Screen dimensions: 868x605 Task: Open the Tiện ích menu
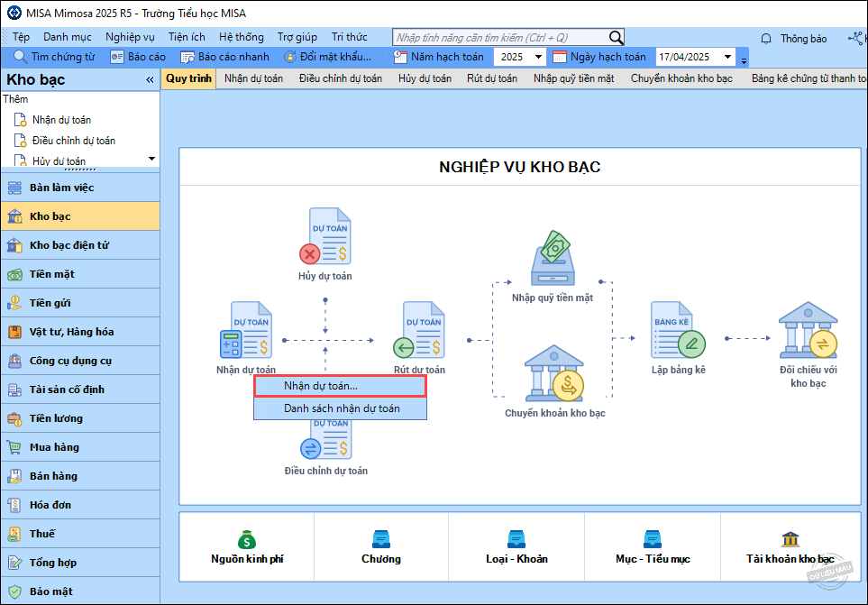(x=187, y=37)
